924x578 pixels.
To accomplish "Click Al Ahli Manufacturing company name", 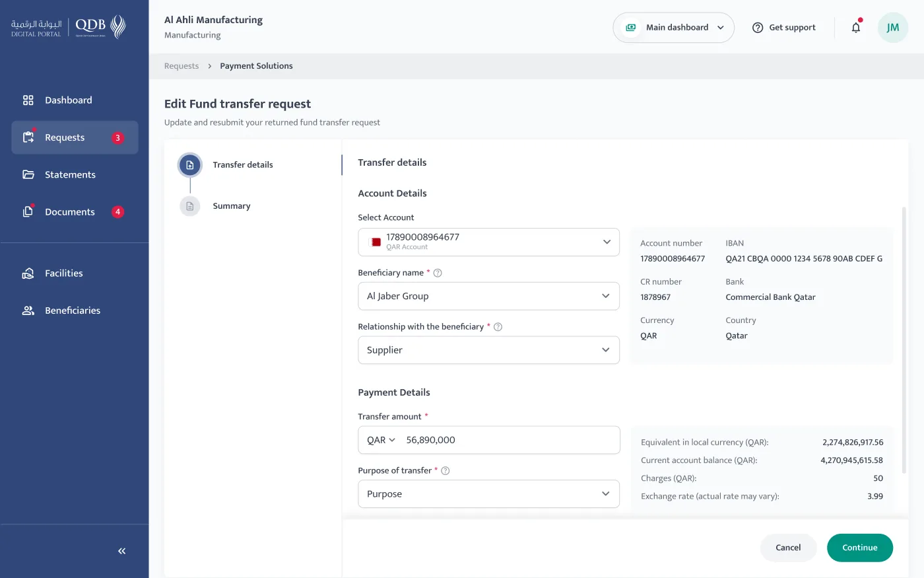I will (213, 20).
